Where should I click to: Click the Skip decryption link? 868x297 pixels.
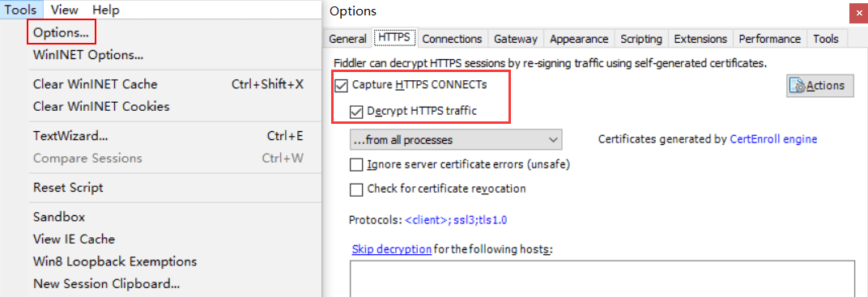(x=391, y=249)
